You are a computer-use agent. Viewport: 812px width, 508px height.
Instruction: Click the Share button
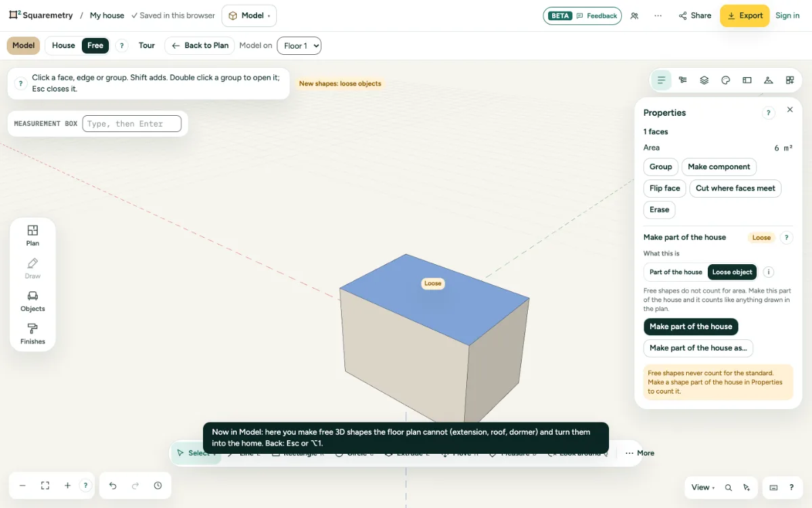(x=695, y=16)
